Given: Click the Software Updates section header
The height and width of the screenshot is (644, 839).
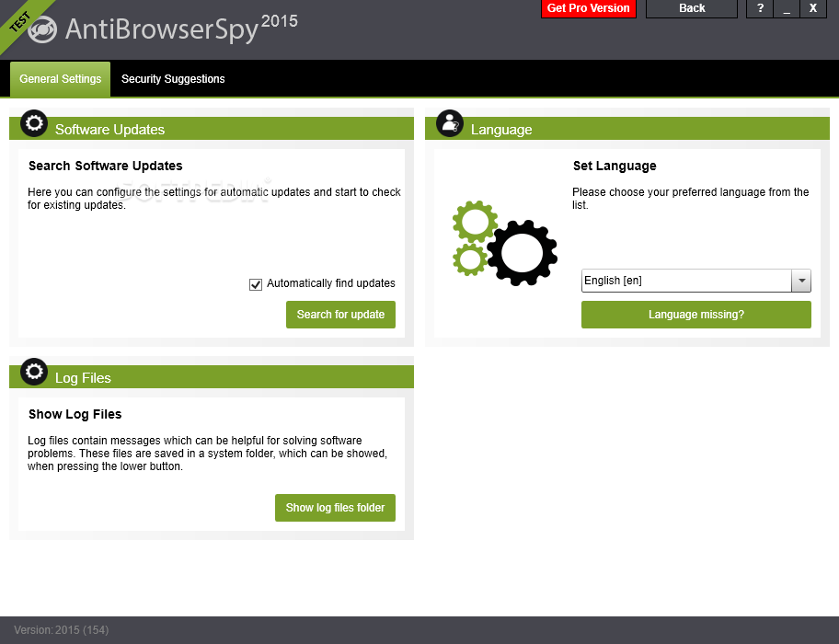Looking at the screenshot, I should point(212,129).
